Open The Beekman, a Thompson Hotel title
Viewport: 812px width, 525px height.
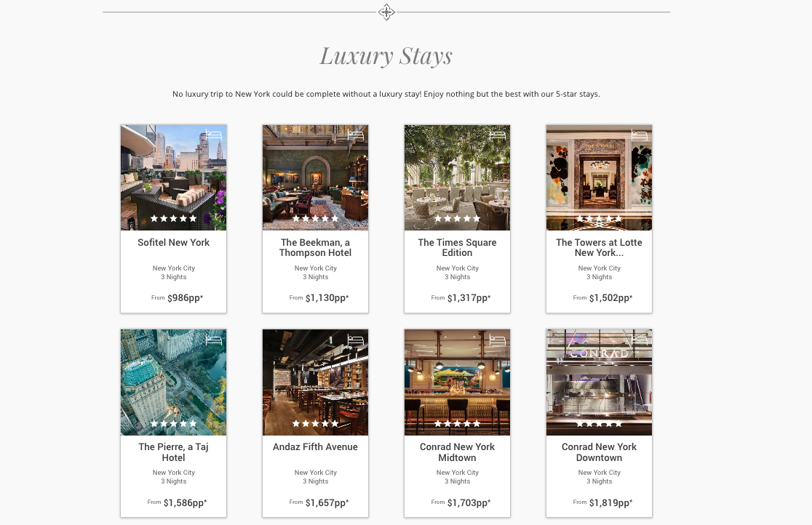[315, 247]
